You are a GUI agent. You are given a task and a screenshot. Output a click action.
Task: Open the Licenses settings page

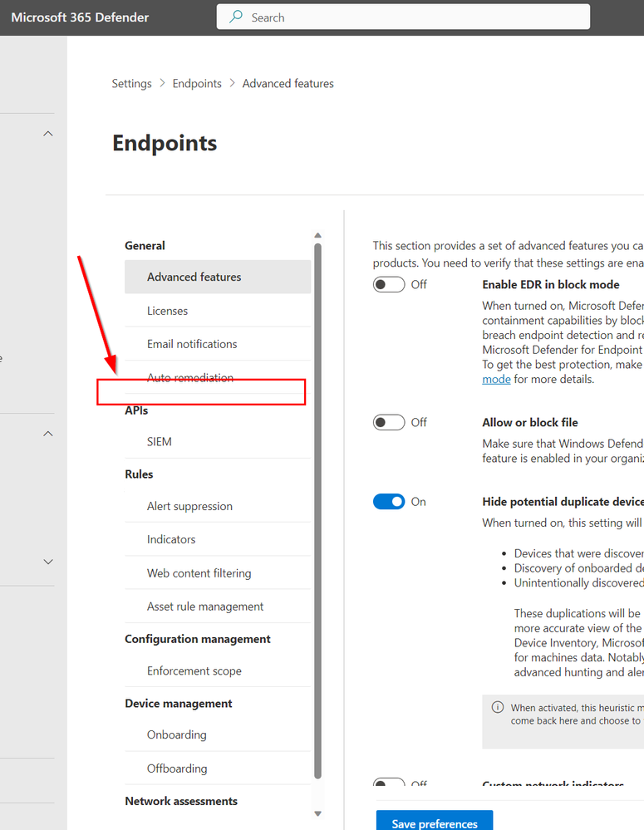coord(218,311)
